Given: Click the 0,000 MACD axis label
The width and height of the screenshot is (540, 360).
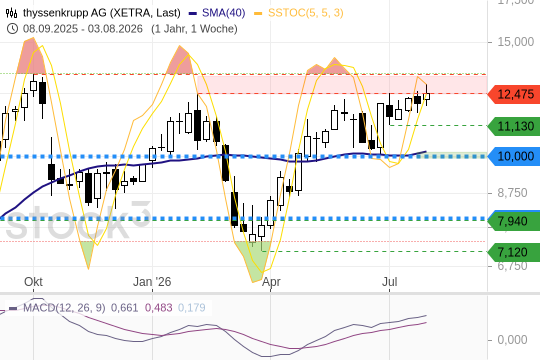Looking at the screenshot, I should pyautogui.click(x=512, y=340).
